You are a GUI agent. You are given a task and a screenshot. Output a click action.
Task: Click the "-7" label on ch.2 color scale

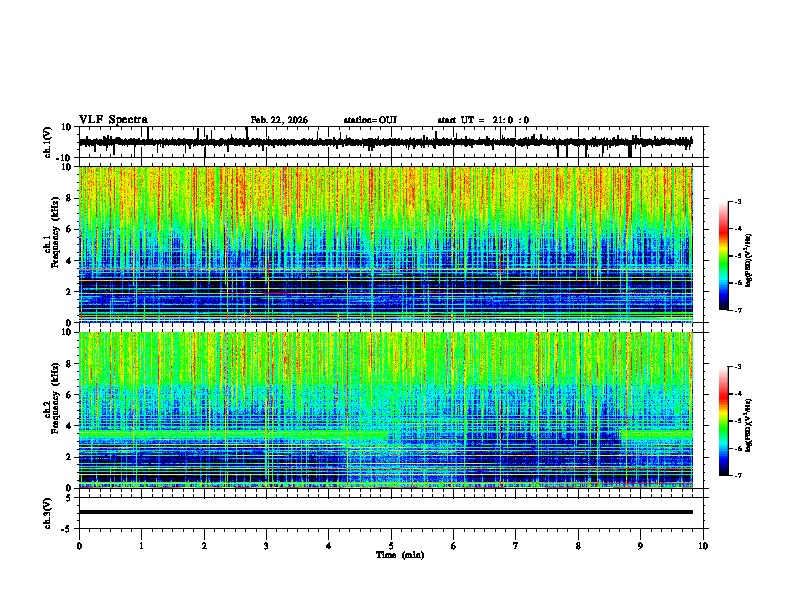(737, 476)
